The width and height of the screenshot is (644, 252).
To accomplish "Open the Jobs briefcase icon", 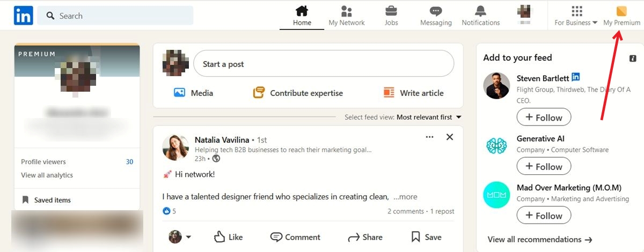I will pyautogui.click(x=391, y=11).
